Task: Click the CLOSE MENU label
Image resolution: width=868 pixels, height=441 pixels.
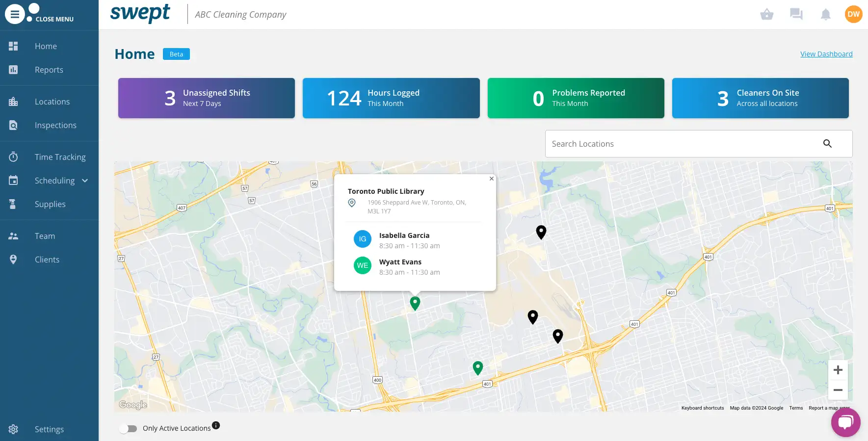Action: coord(54,19)
